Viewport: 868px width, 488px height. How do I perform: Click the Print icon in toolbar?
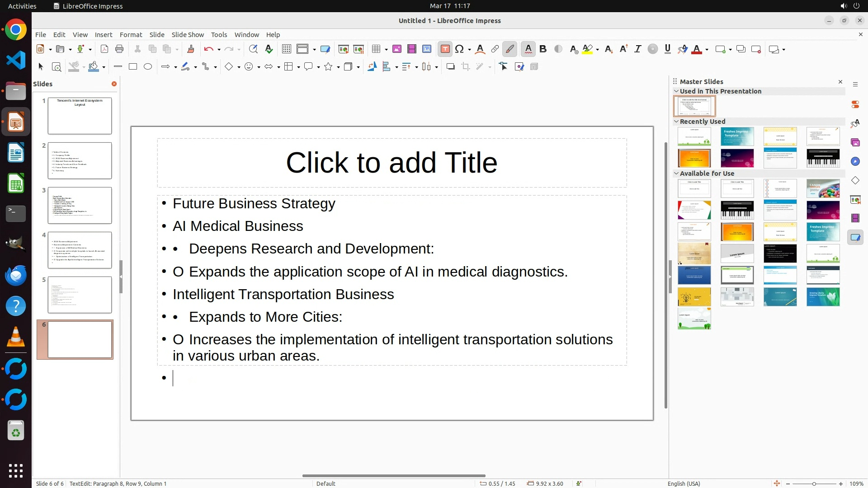point(119,49)
